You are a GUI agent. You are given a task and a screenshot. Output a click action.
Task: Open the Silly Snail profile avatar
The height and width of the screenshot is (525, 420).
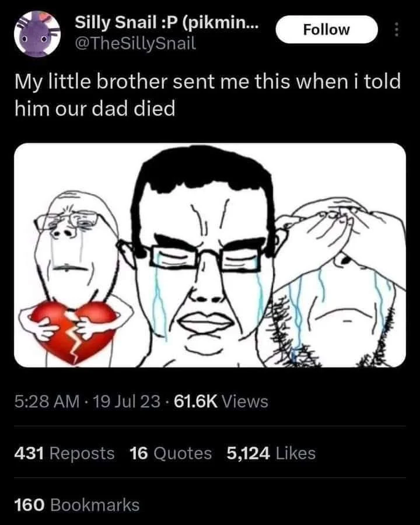[37, 34]
